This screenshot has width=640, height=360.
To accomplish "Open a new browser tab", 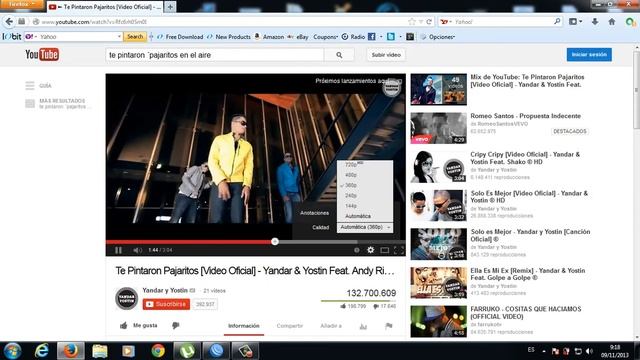I will point(170,7).
